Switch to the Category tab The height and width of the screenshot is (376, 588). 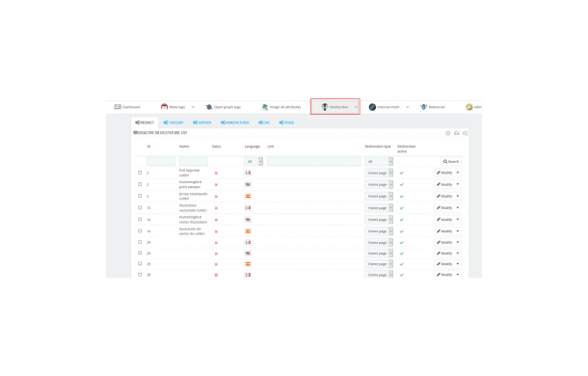pyautogui.click(x=174, y=122)
